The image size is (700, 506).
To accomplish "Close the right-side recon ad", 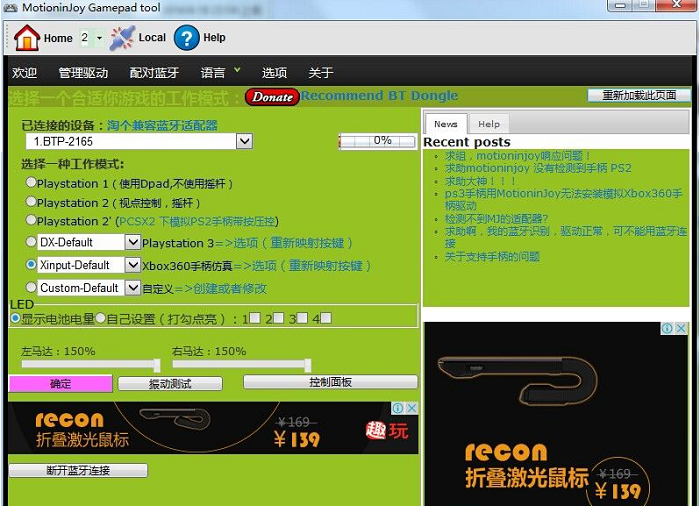I will [681, 328].
